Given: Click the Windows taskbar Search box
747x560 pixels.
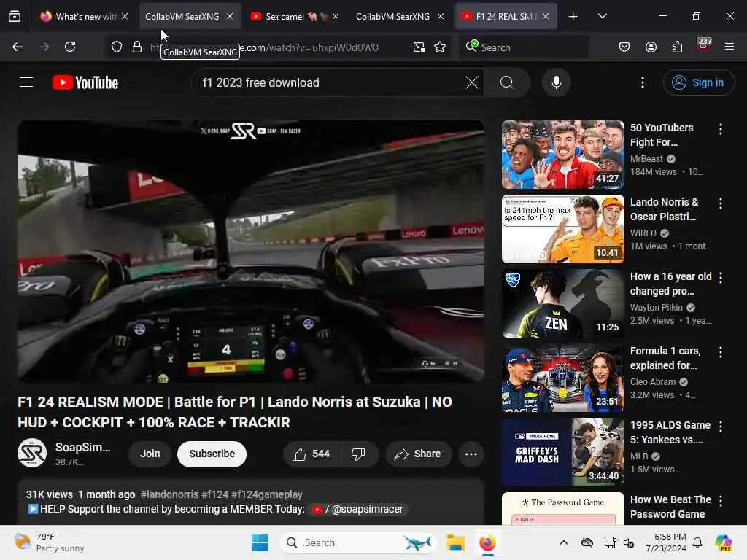Looking at the screenshot, I should coord(358,542).
